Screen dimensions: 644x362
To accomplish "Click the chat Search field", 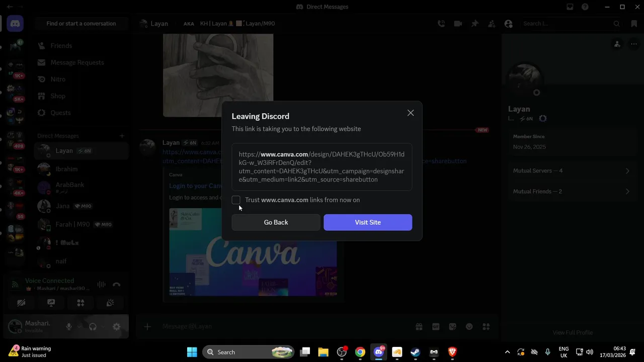I will [x=571, y=24].
